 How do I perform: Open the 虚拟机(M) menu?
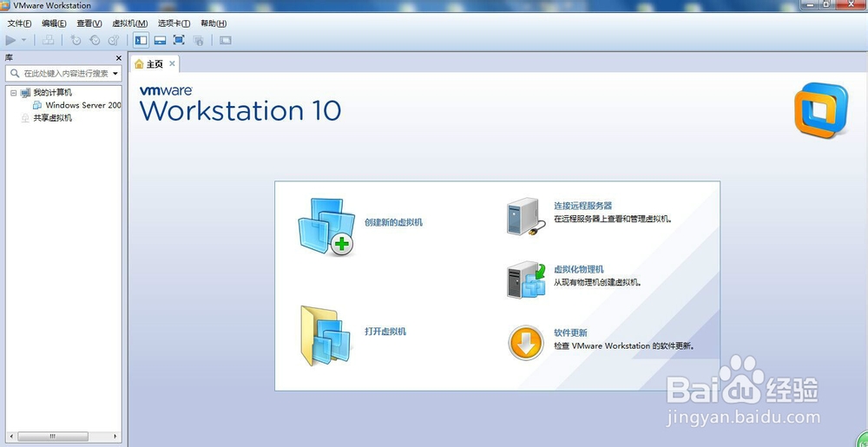[129, 23]
